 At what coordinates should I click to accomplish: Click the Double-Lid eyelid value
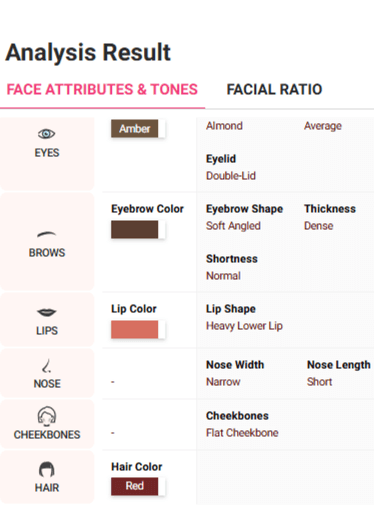tap(231, 176)
